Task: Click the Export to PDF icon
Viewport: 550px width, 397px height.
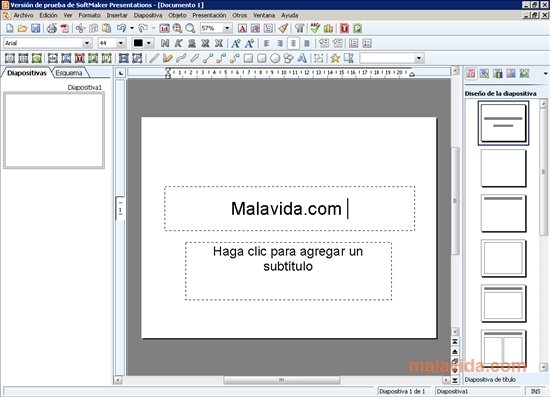Action: 65,28
